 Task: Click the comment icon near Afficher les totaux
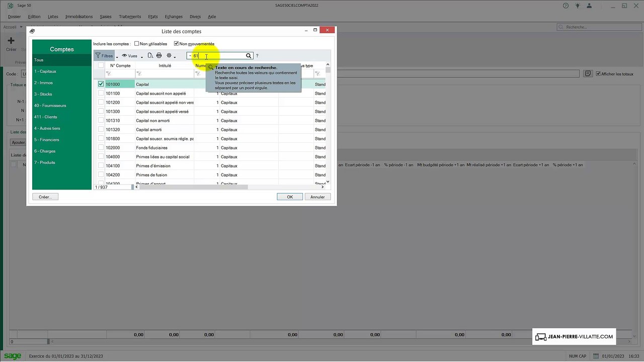point(588,74)
